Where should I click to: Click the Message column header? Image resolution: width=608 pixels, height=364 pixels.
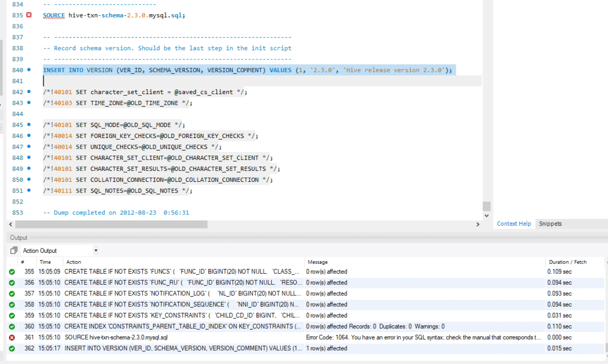coord(318,262)
